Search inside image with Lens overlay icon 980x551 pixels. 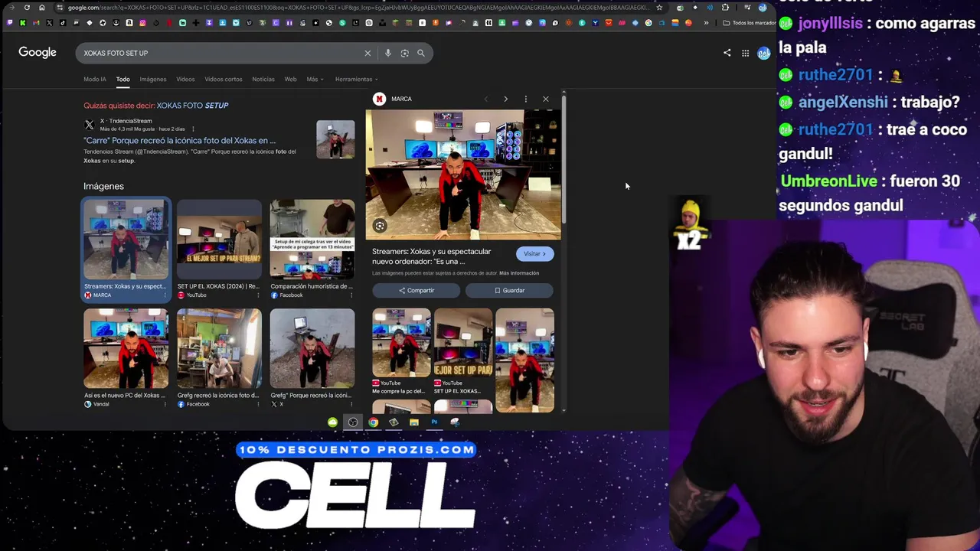click(x=380, y=225)
